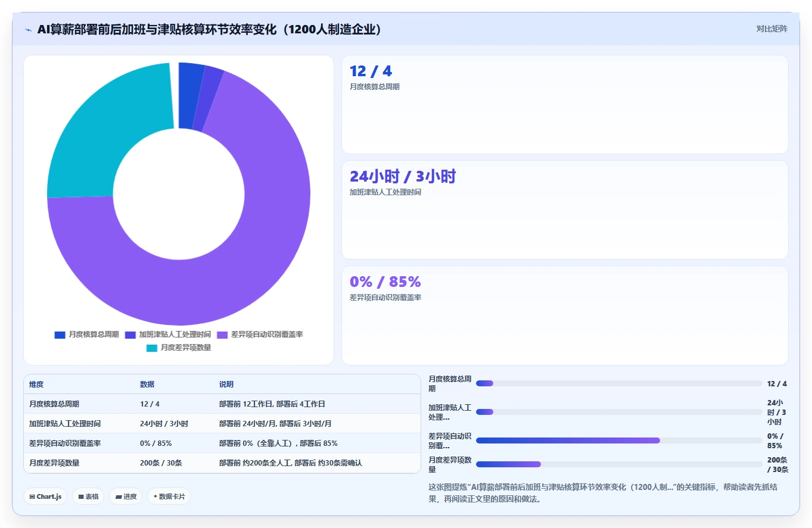Select the 对比矩阵 tag in the header
Image resolution: width=812 pixels, height=528 pixels.
click(771, 29)
